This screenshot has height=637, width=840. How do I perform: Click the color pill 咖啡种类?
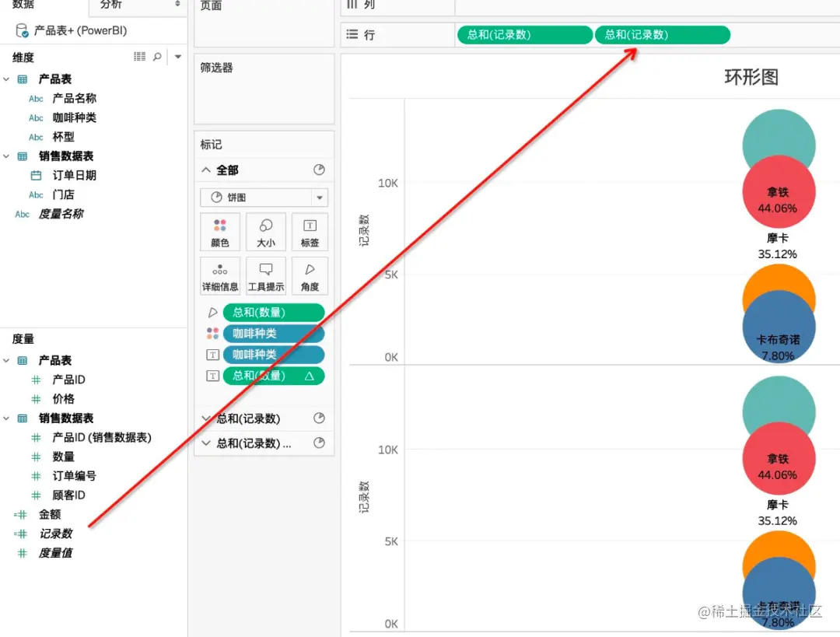274,334
